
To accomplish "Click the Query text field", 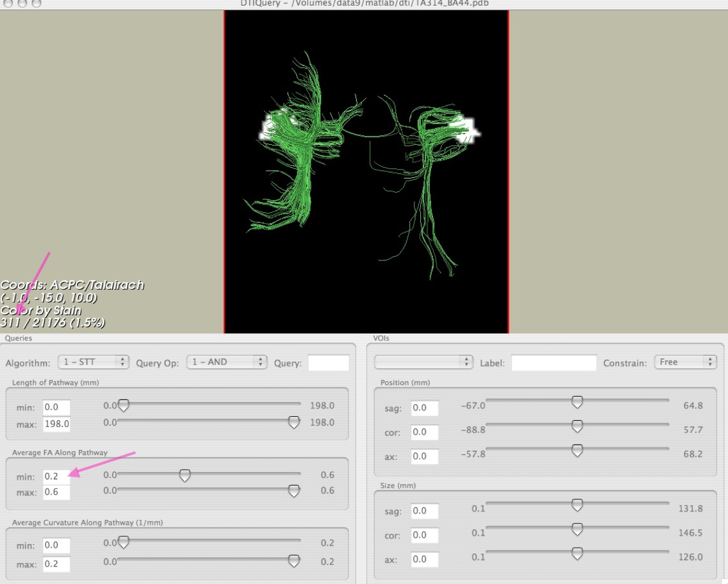I will click(x=328, y=363).
